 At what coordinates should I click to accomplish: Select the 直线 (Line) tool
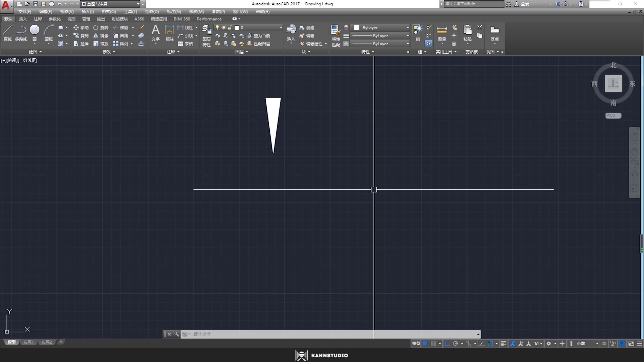point(7,33)
